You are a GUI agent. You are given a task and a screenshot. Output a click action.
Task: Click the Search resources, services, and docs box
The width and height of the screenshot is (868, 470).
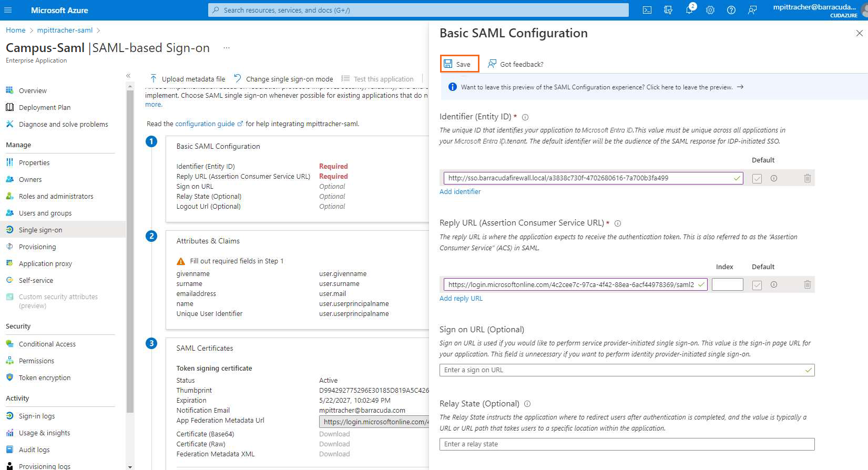click(418, 10)
